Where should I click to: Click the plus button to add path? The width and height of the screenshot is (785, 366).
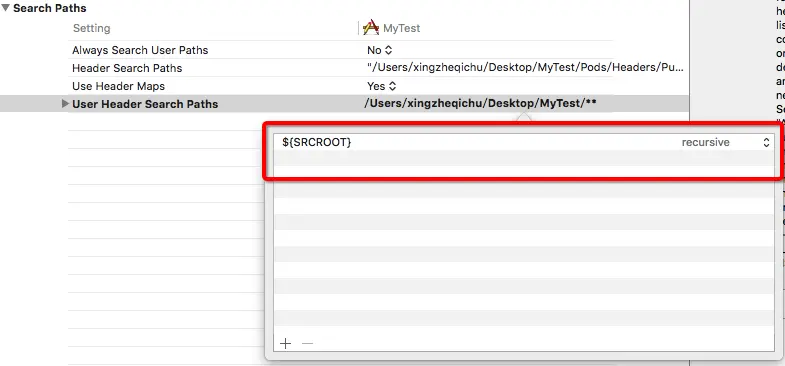(285, 343)
